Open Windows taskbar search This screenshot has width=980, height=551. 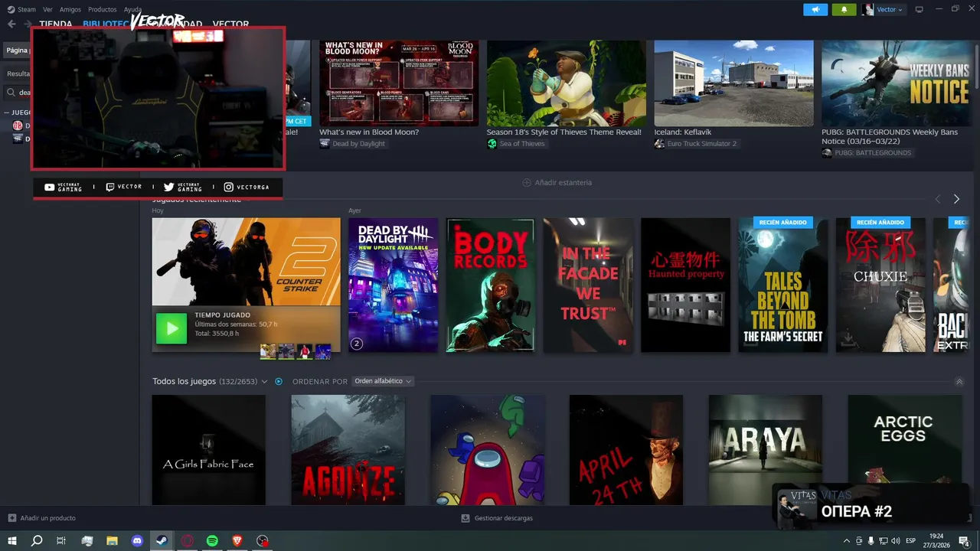[x=37, y=541]
